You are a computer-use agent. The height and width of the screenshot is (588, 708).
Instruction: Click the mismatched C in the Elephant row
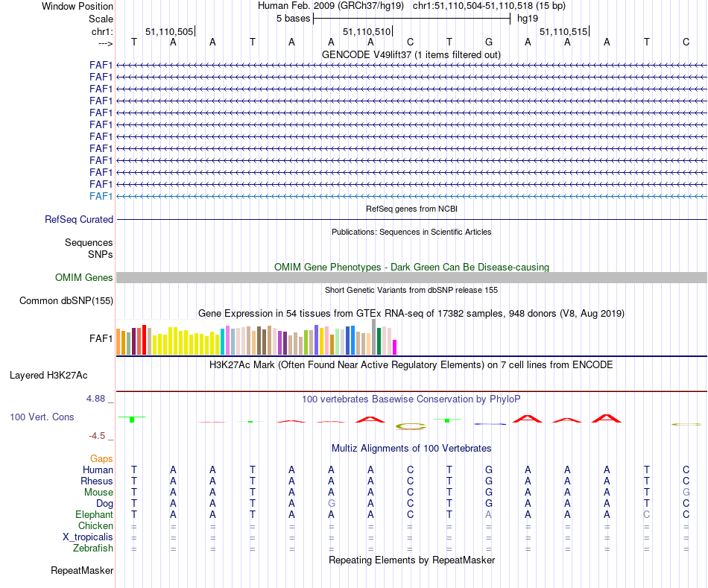647,515
